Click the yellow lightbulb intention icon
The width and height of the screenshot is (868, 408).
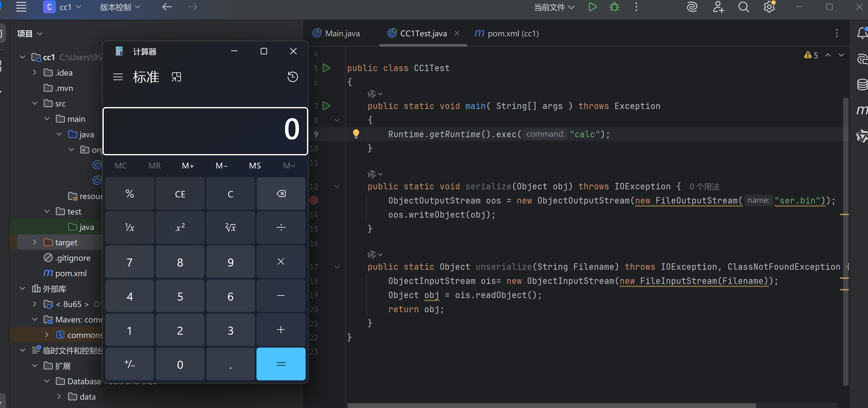click(x=356, y=134)
